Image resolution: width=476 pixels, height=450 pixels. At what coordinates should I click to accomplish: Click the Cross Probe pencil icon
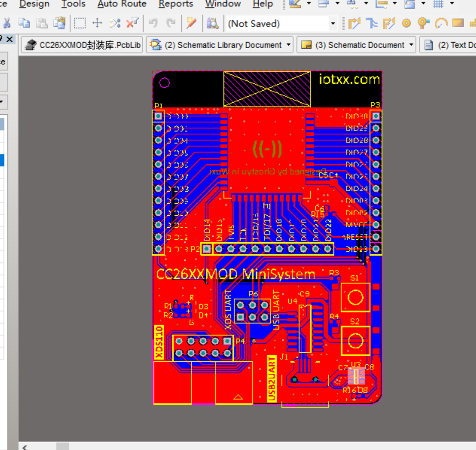pos(191,24)
